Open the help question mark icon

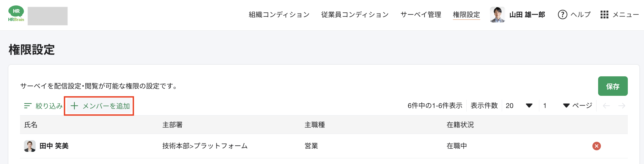pyautogui.click(x=562, y=15)
